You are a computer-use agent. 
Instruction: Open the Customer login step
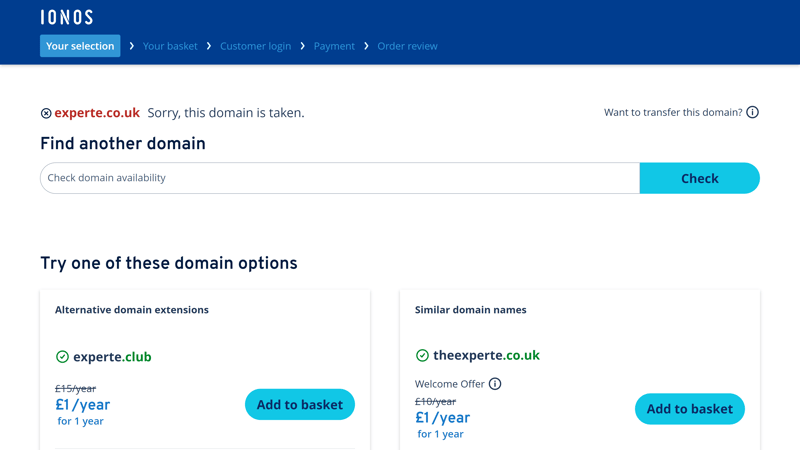point(255,46)
